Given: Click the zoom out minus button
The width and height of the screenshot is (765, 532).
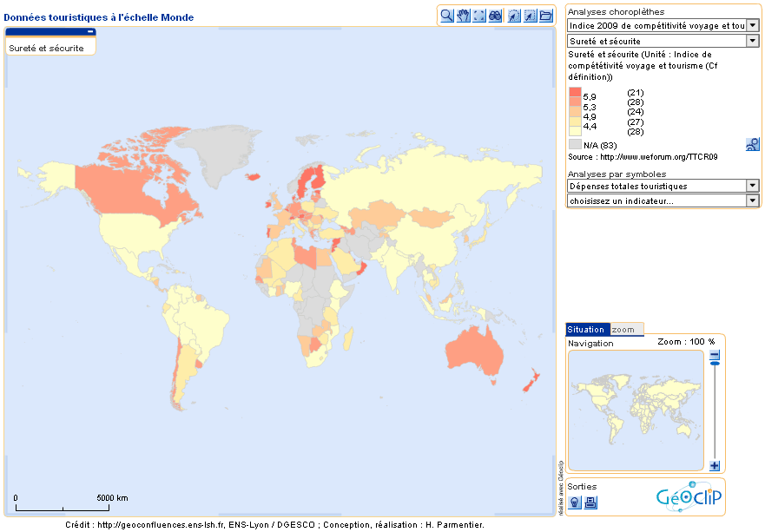Looking at the screenshot, I should pyautogui.click(x=715, y=355).
